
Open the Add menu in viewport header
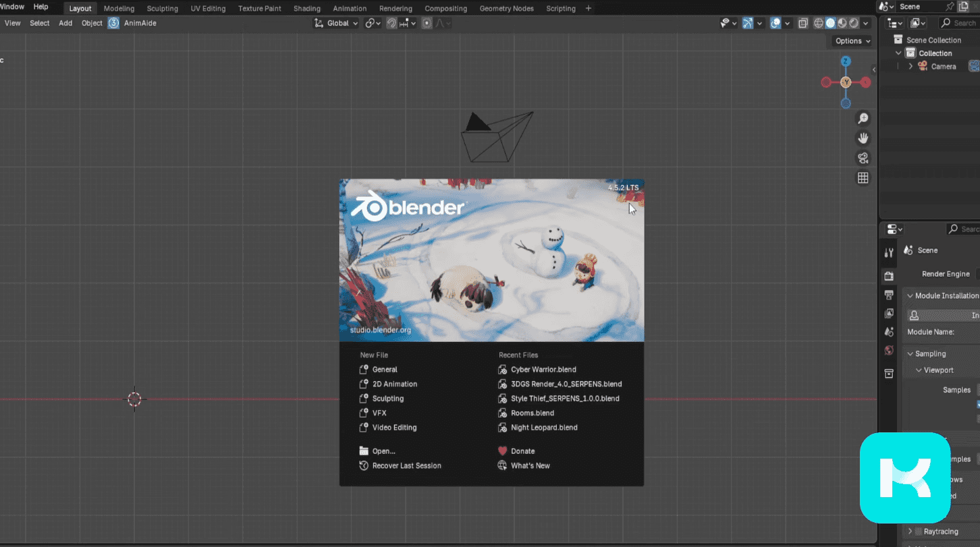click(x=65, y=23)
